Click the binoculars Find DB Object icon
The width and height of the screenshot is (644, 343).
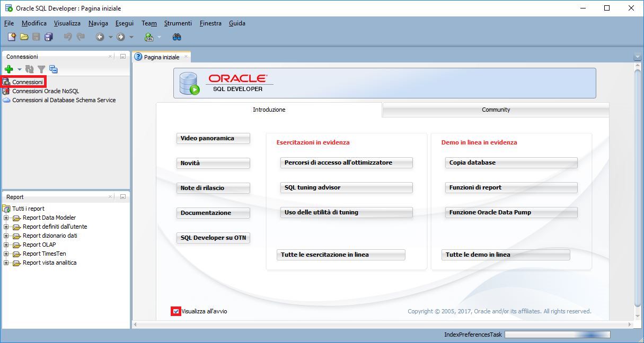click(x=177, y=37)
